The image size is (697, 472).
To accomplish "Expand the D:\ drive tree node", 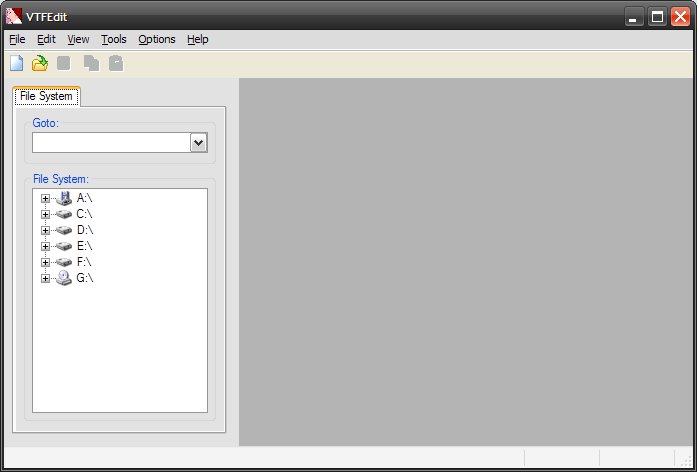I will (45, 230).
